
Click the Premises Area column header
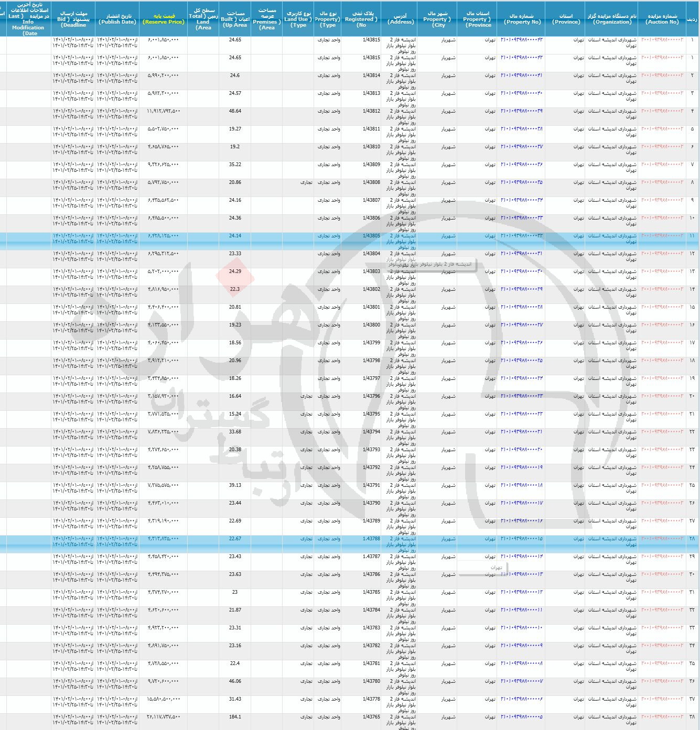[267, 19]
